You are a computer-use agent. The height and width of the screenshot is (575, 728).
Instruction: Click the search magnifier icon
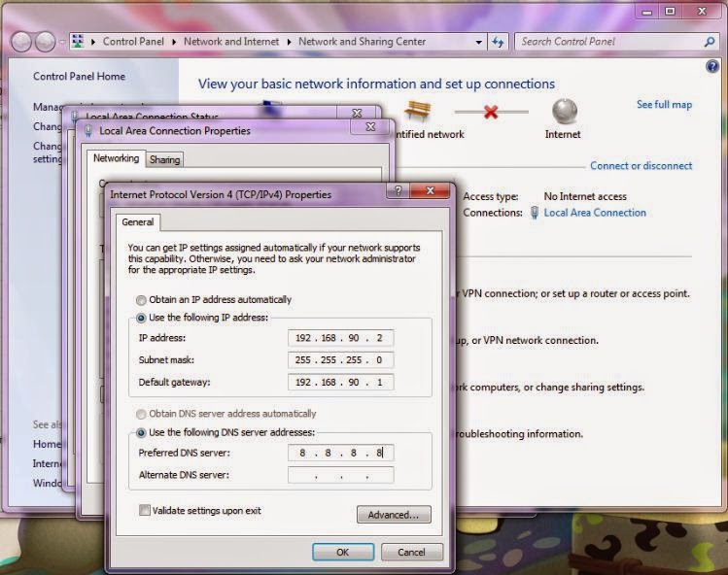coord(709,42)
